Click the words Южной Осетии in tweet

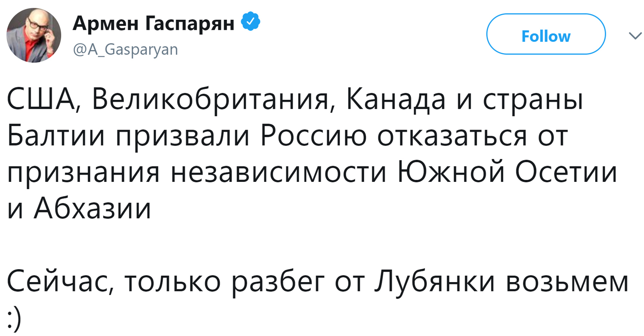point(507,172)
